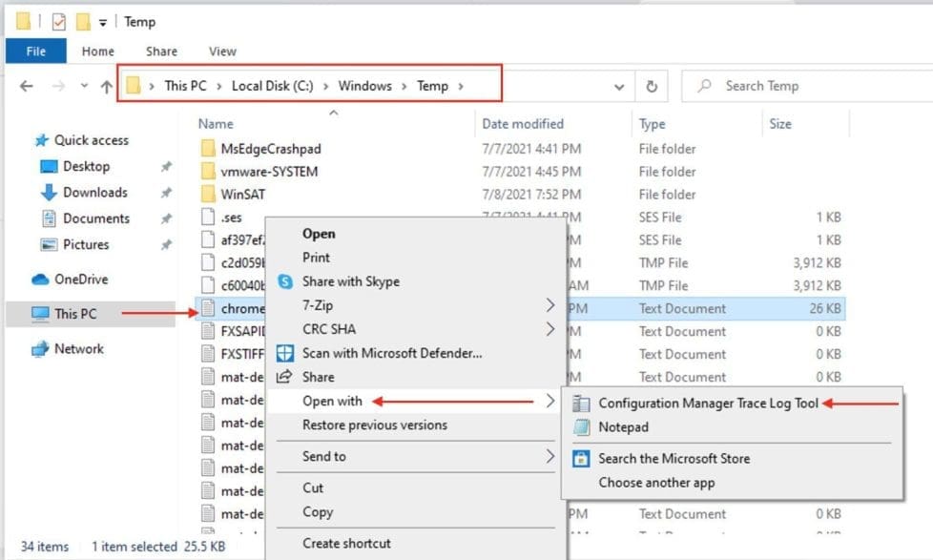Open the recent locations dropdown chevron
The height and width of the screenshot is (560, 933).
[x=84, y=86]
